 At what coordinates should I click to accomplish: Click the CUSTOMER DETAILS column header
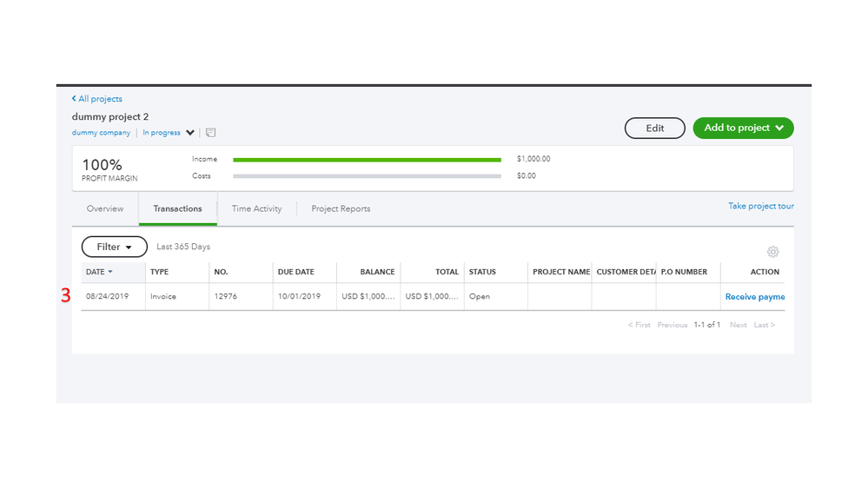(x=624, y=272)
